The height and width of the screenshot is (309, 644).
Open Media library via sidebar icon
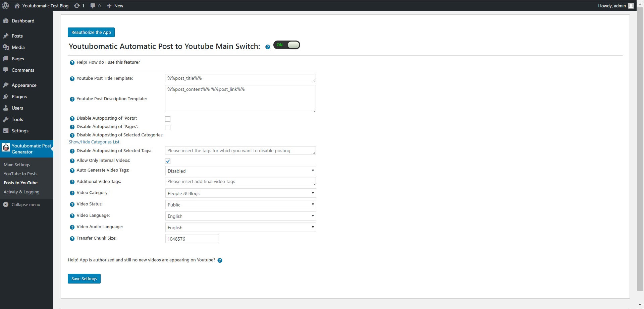click(x=6, y=47)
